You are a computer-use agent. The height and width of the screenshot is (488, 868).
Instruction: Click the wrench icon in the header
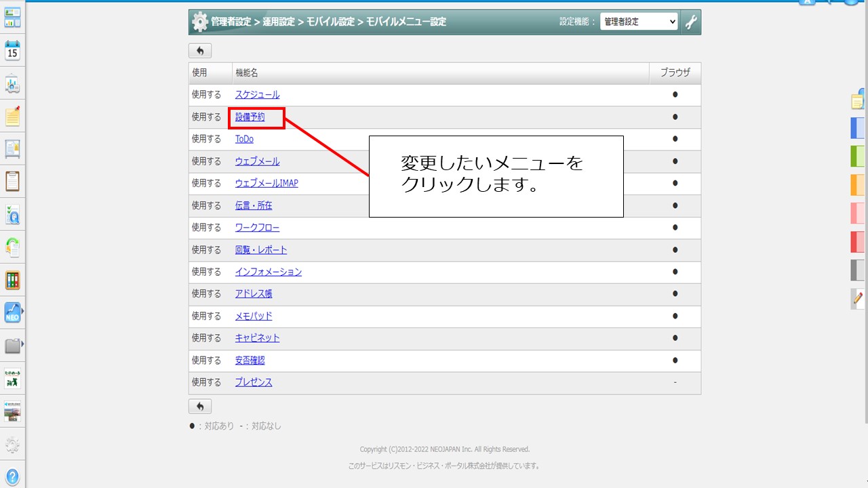point(691,22)
